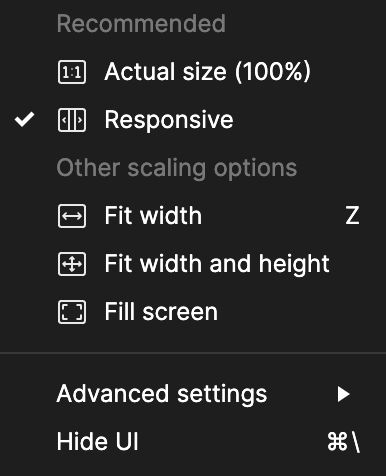This screenshot has height=476, width=386.
Task: Click the Fit width horizontal arrow icon
Action: tap(72, 216)
